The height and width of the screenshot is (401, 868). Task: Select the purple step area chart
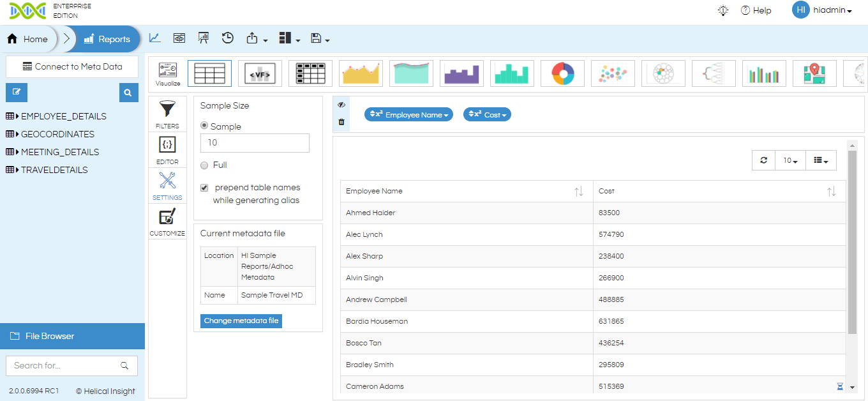[461, 73]
